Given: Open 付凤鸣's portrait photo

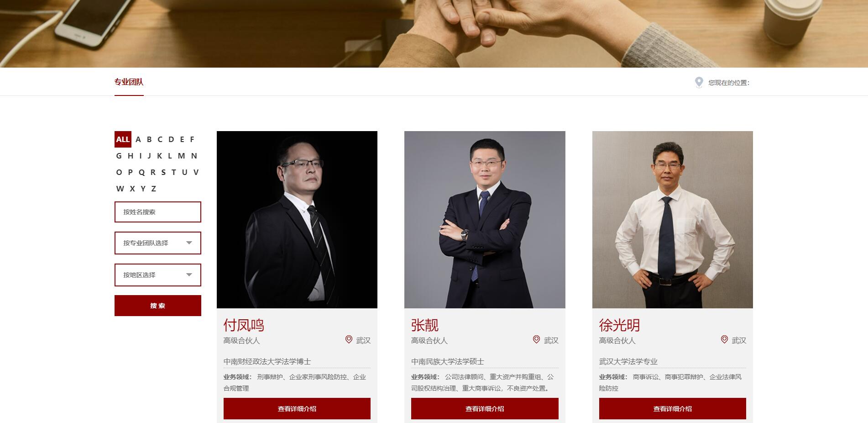Looking at the screenshot, I should click(x=297, y=220).
